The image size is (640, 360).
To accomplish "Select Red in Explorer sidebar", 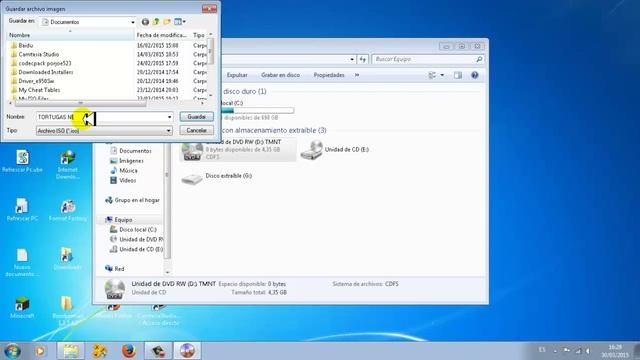I will (x=114, y=269).
